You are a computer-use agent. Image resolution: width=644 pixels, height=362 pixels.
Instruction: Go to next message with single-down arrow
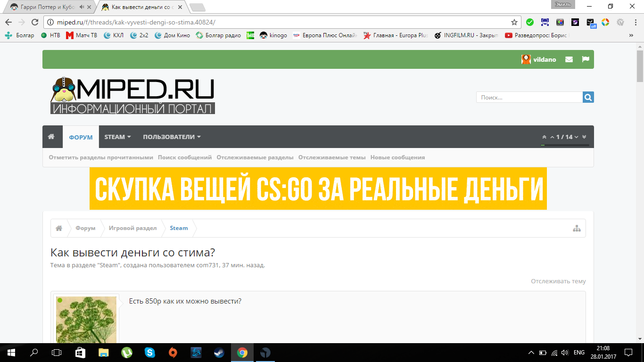tap(576, 137)
